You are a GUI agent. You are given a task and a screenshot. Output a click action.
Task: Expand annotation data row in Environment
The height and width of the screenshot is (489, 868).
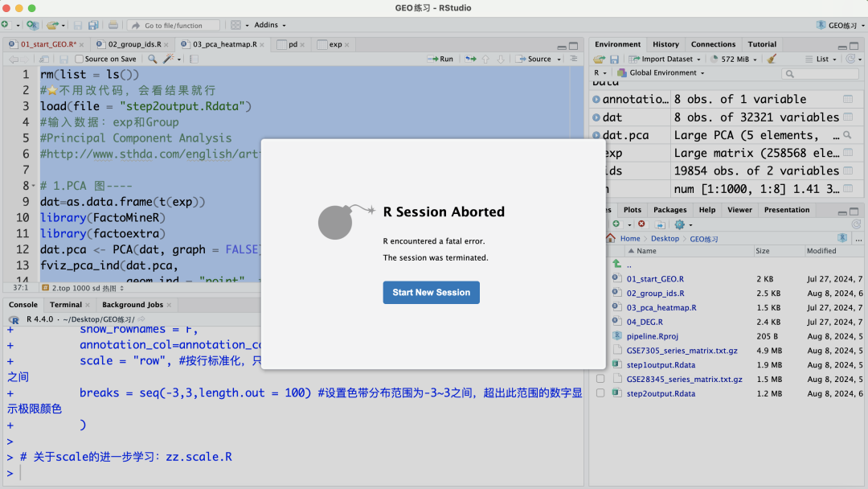596,99
